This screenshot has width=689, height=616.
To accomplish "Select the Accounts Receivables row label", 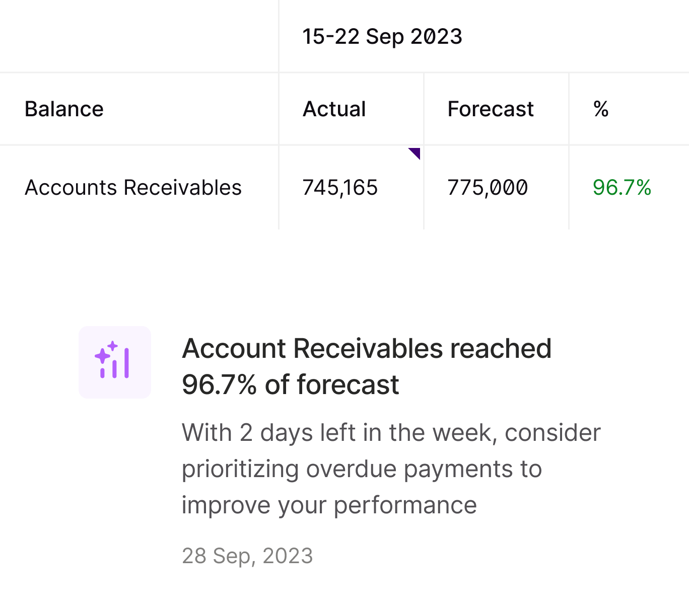I will pos(133,188).
